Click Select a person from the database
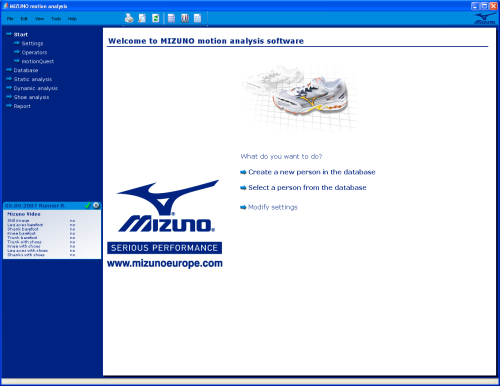 click(x=307, y=188)
